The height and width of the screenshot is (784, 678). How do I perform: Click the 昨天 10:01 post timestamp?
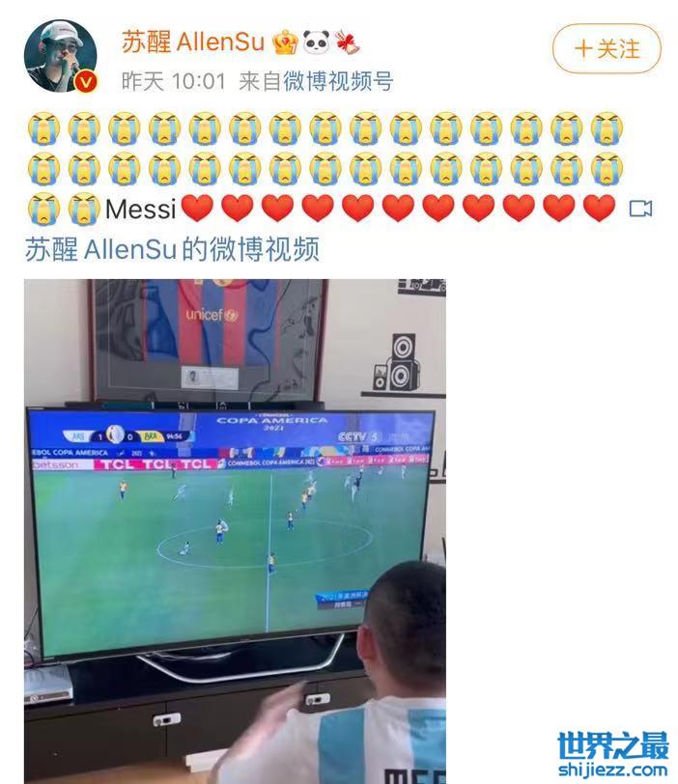click(174, 81)
